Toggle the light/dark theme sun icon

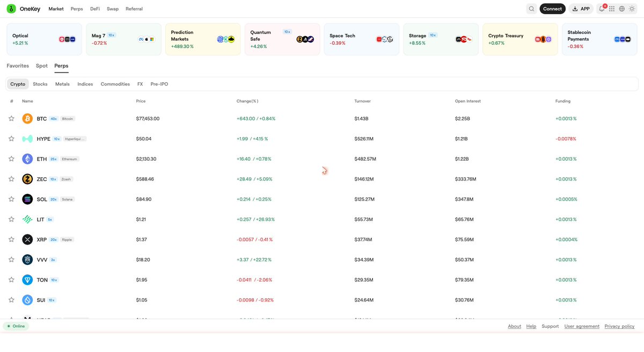point(632,9)
